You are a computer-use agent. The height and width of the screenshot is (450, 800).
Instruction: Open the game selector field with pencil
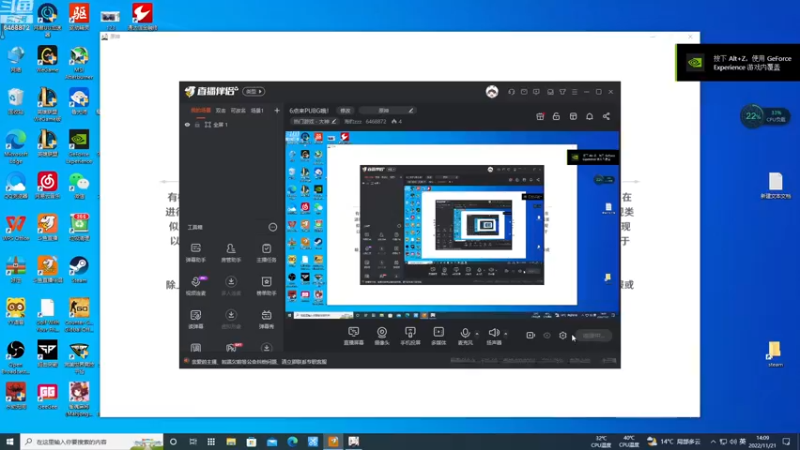click(387, 110)
